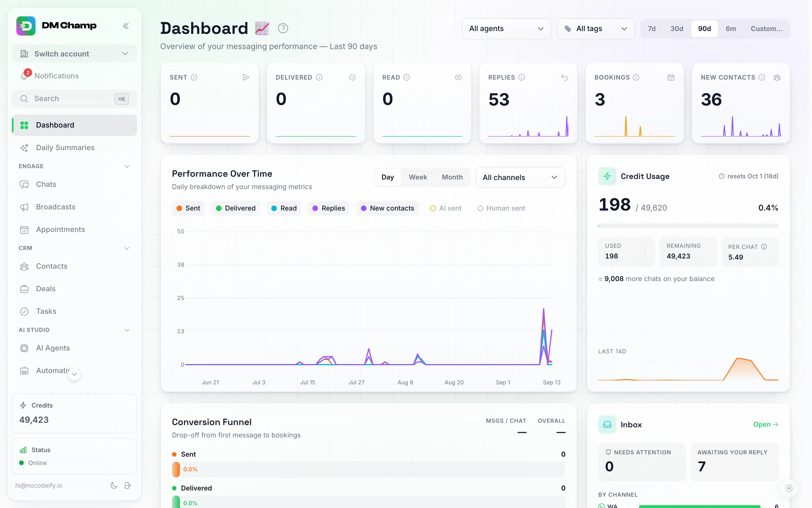Click info icon next to NEW CONTACTS
This screenshot has width=812, height=508.
pyautogui.click(x=762, y=77)
